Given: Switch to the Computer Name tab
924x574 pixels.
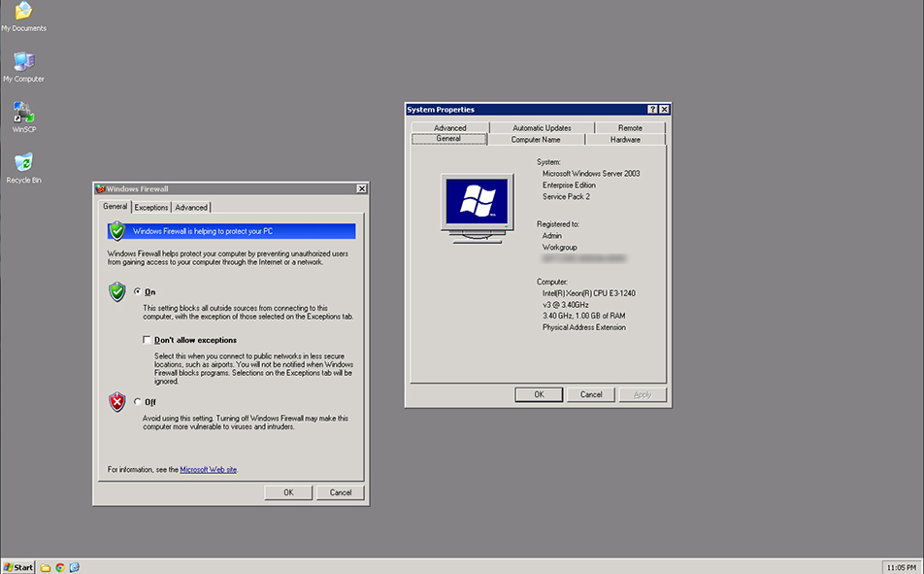Looking at the screenshot, I should point(536,140).
